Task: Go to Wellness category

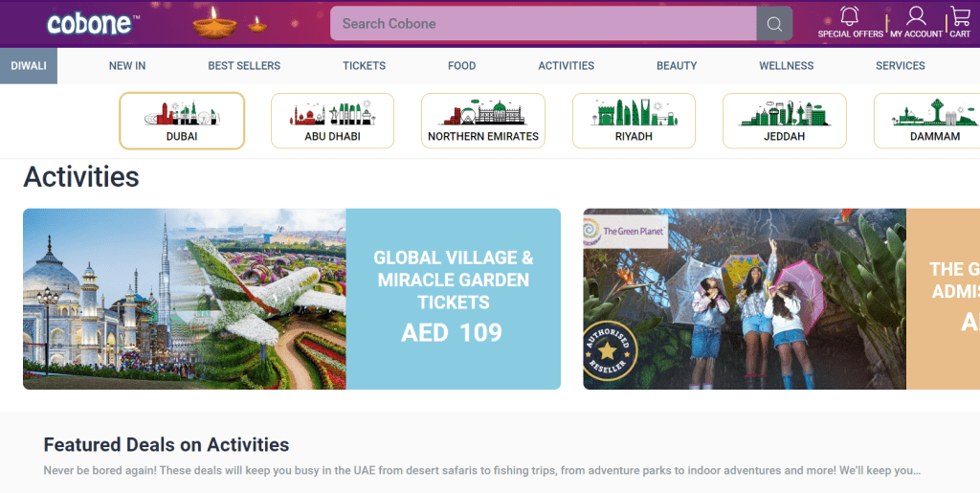Action: click(786, 66)
